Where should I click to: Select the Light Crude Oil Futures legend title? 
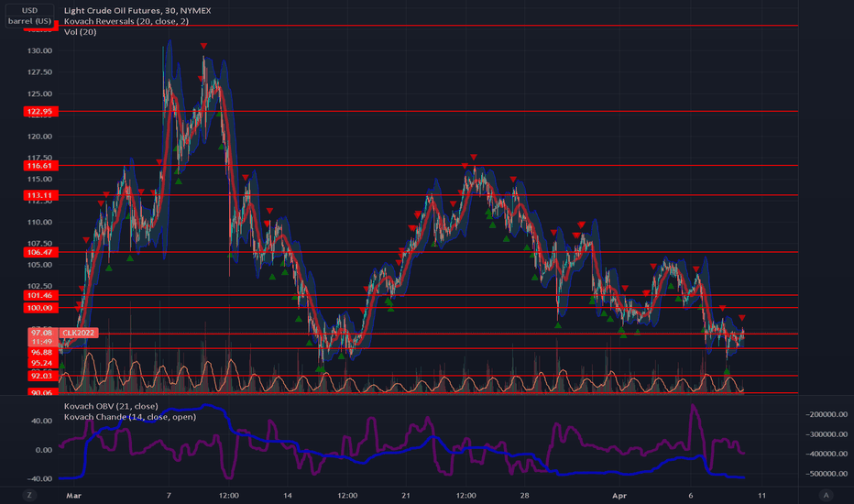point(137,10)
